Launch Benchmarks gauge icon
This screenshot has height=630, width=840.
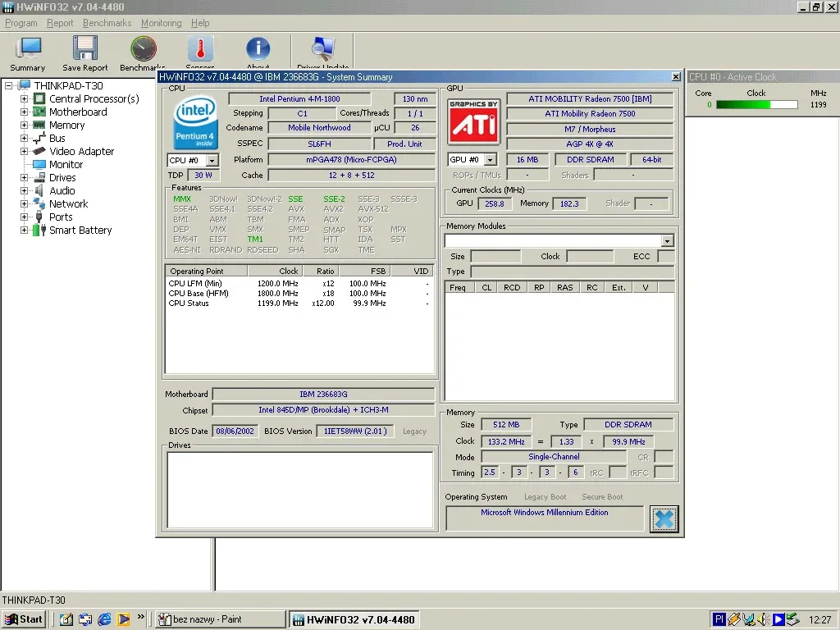click(x=144, y=48)
